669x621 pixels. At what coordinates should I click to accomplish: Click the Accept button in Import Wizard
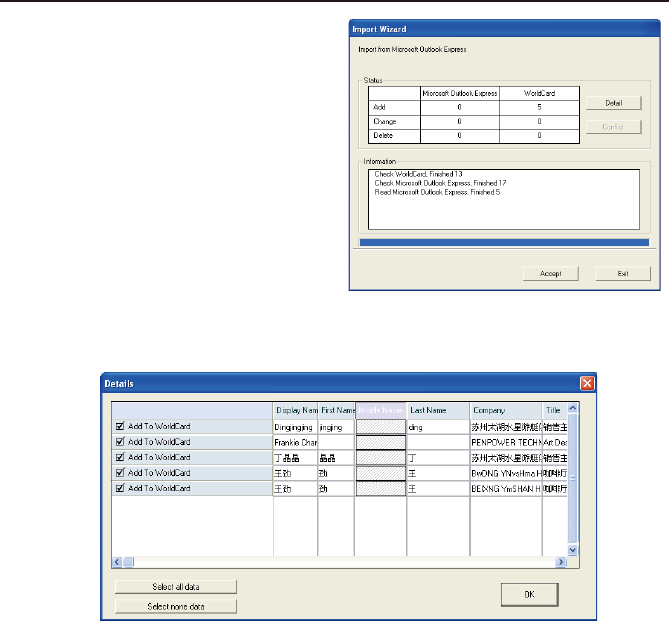pos(550,274)
